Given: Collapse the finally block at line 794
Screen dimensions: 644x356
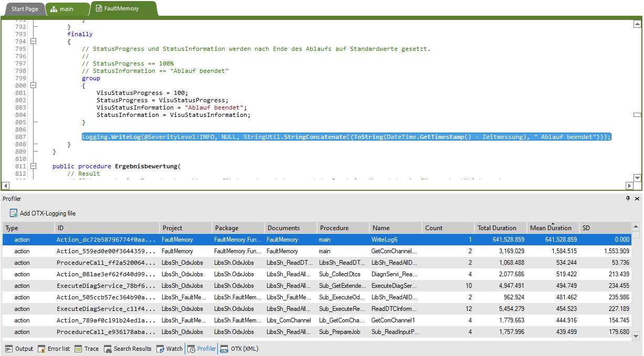Looking at the screenshot, I should (x=34, y=41).
